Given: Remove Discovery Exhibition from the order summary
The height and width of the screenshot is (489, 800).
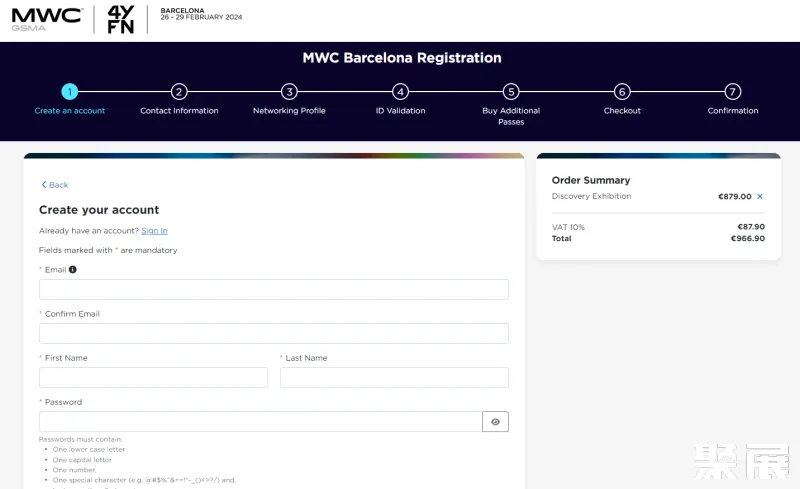Looking at the screenshot, I should (x=760, y=197).
